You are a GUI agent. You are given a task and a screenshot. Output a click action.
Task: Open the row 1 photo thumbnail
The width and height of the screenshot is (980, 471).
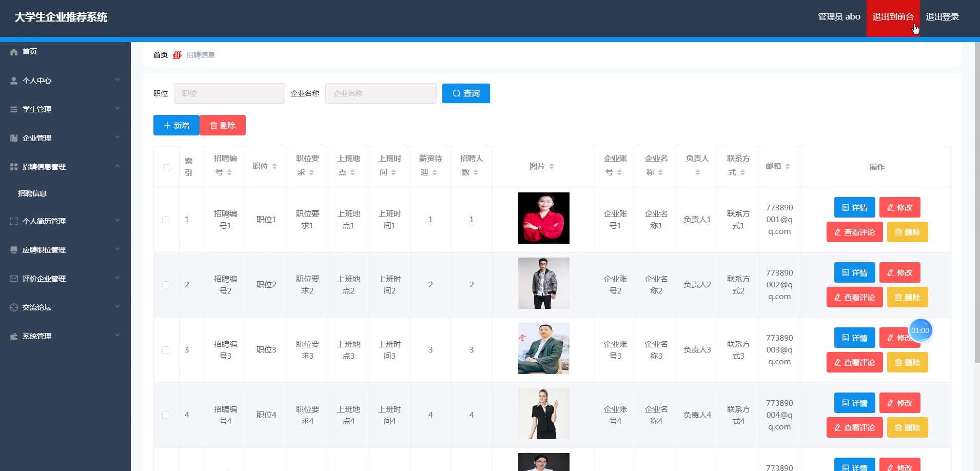click(x=544, y=218)
